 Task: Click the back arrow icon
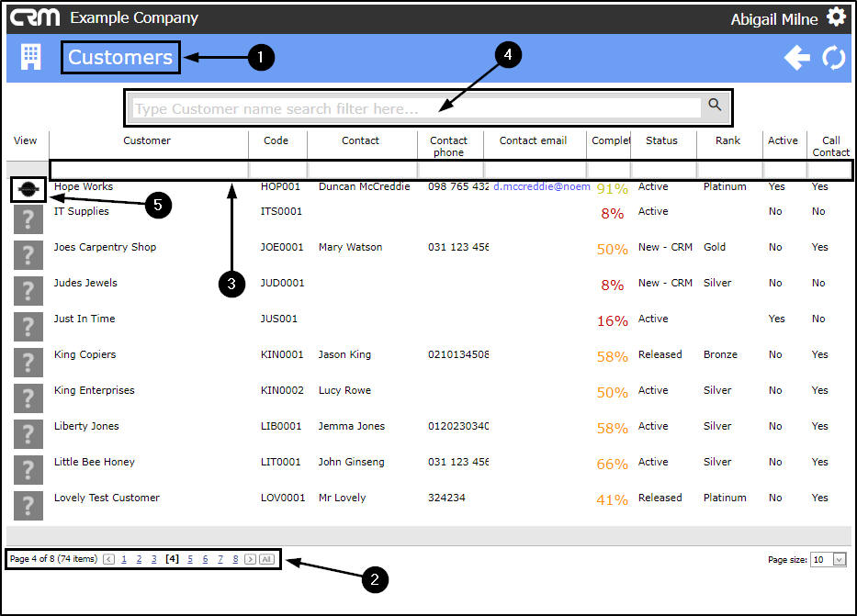pos(797,57)
